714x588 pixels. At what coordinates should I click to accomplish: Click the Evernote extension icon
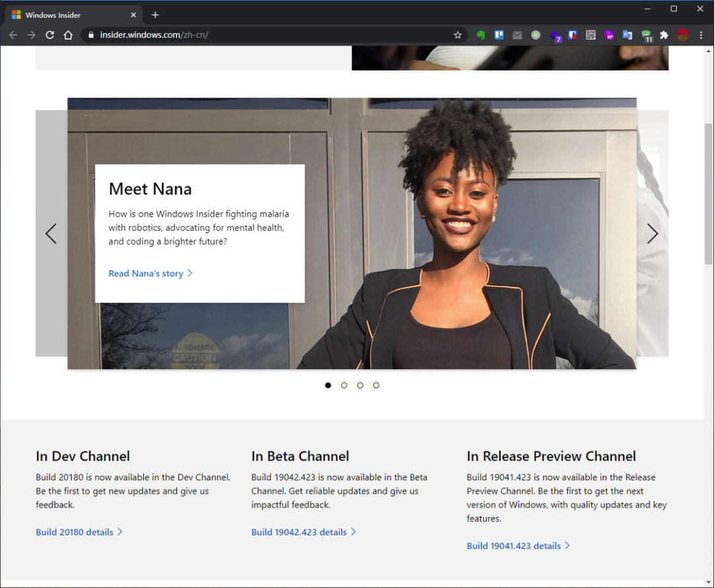(x=481, y=35)
